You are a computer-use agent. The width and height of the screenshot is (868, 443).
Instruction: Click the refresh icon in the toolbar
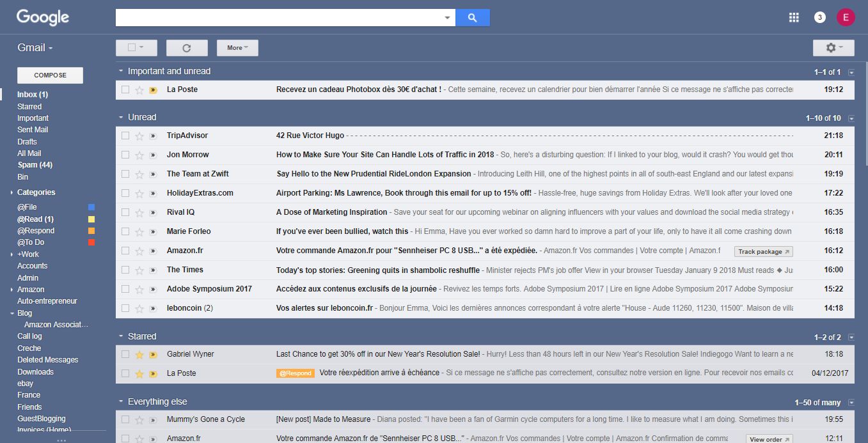(x=186, y=47)
